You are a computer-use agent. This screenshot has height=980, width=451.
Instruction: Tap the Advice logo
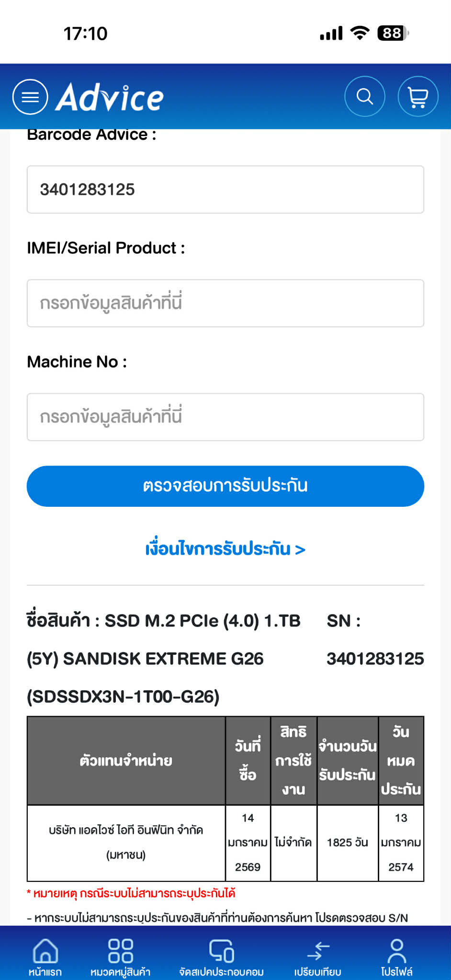click(x=110, y=97)
